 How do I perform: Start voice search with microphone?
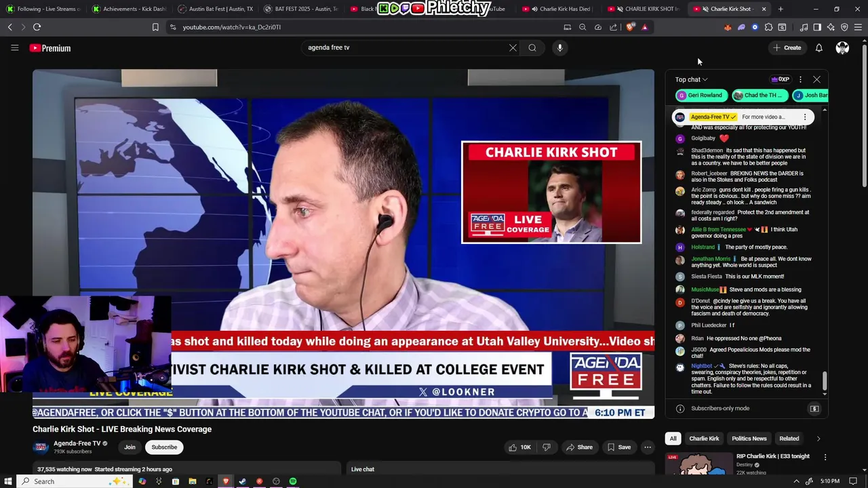coord(559,47)
